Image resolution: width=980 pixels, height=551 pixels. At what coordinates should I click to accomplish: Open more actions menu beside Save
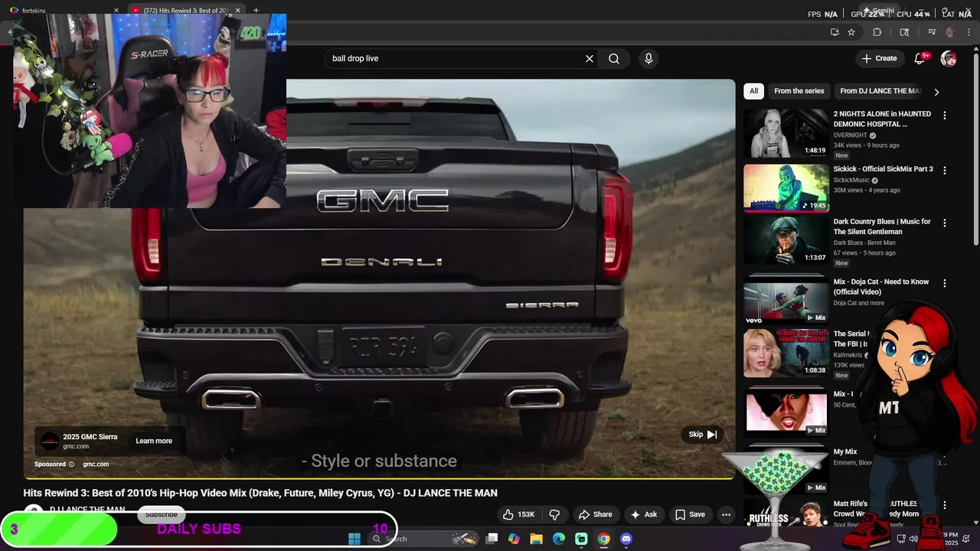click(726, 514)
